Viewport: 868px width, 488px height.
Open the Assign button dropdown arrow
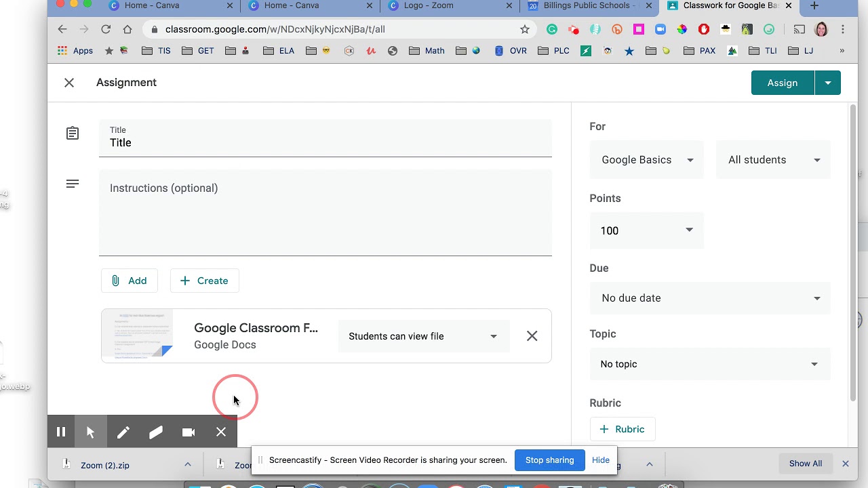coord(828,83)
